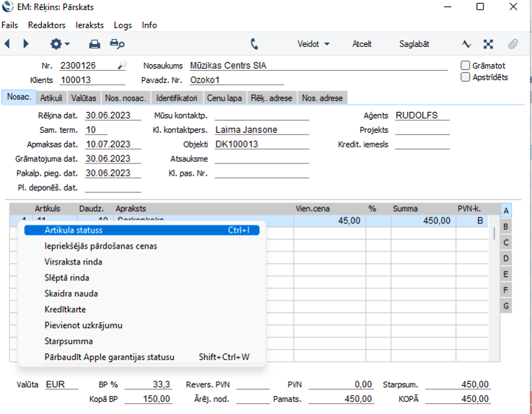The image size is (532, 414).
Task: Enable the Grāmatot checkbox
Action: click(466, 66)
